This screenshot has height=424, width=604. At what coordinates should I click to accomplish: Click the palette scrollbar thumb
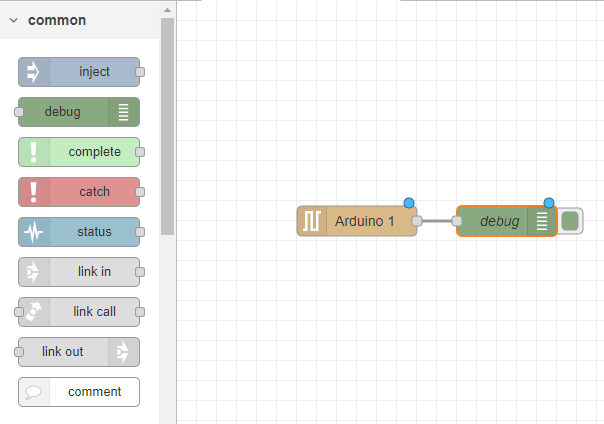tap(168, 126)
